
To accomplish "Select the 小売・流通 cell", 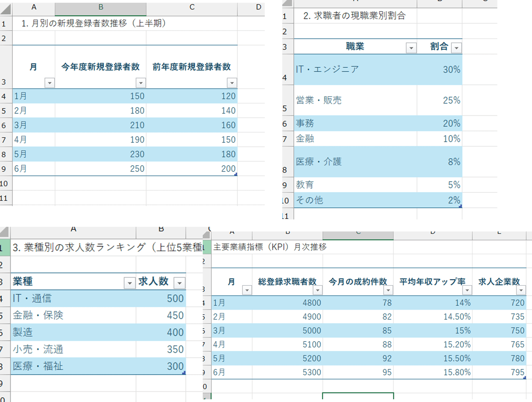I will (73, 349).
